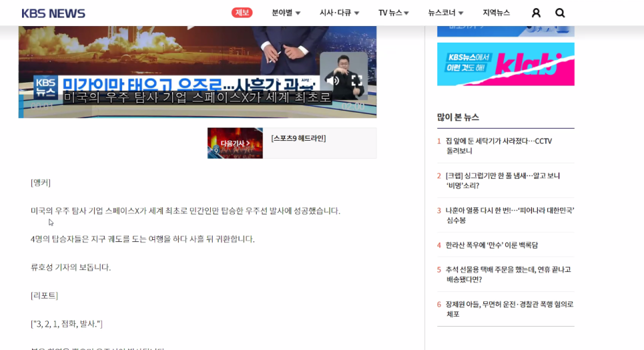Expand the 시사·다큐 dropdown menu
644x350 pixels.
point(339,13)
